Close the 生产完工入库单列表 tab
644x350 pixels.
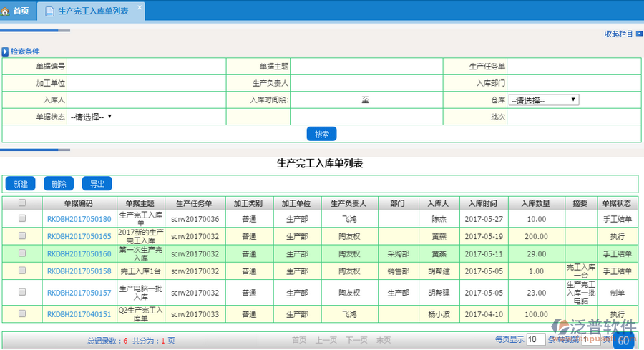pos(140,7)
